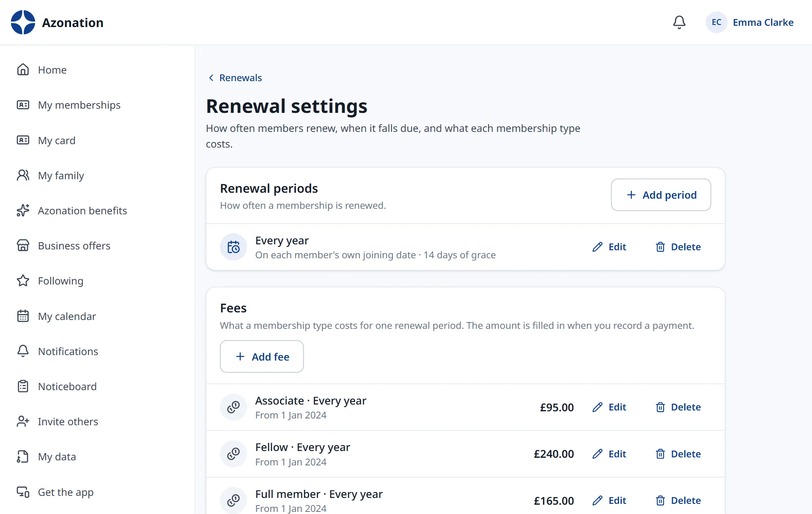
Task: Click the Associate fee coins icon
Action: (x=233, y=407)
